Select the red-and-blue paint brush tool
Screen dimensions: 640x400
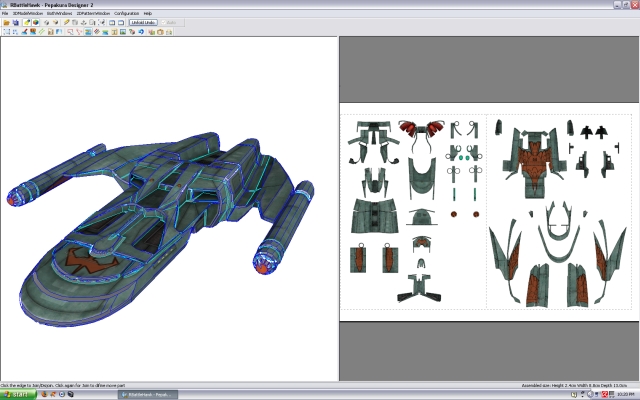click(x=24, y=32)
